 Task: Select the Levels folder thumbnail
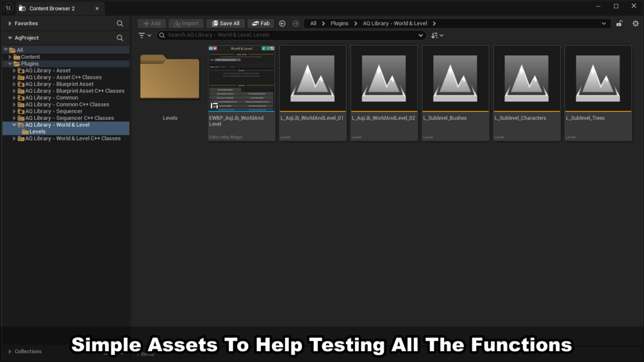tap(170, 78)
